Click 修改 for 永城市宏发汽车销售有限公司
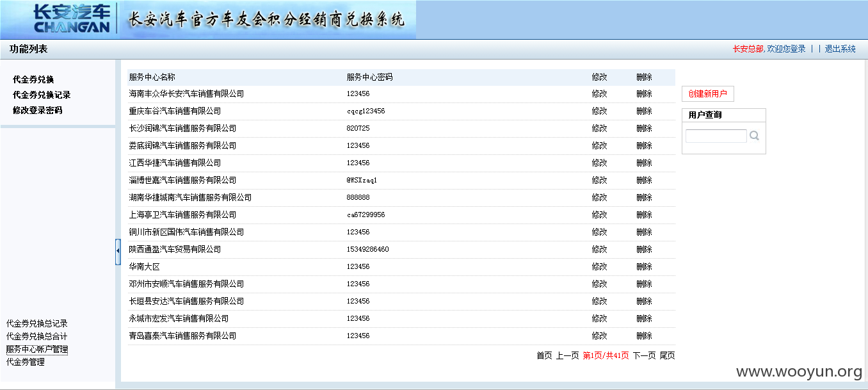Viewport: 868px width, 390px height. (599, 318)
